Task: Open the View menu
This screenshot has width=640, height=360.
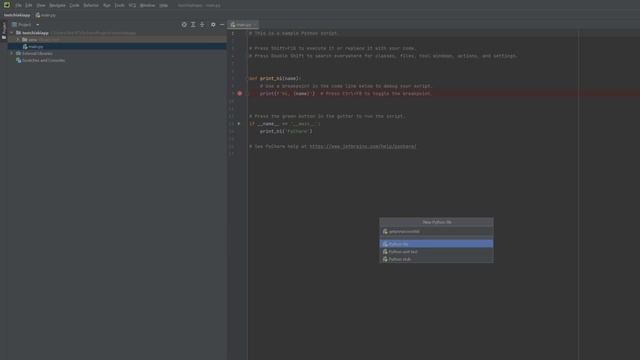Action: [41, 5]
